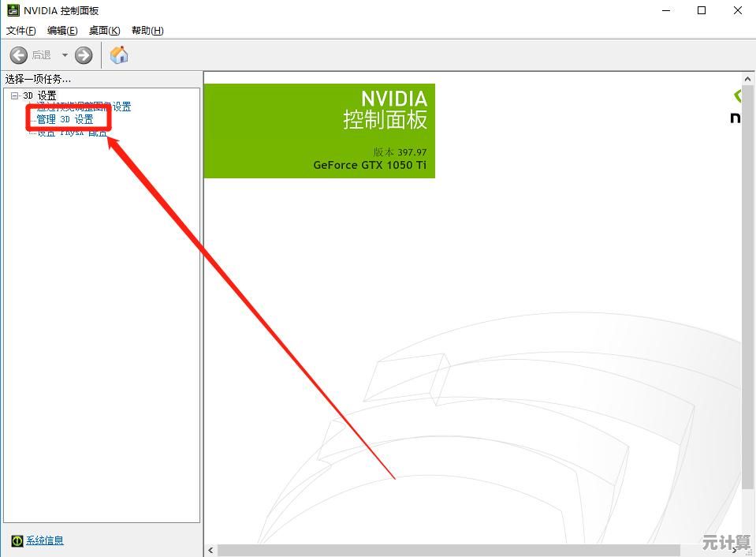Open the 文件(F) menu
The image size is (756, 557).
(21, 31)
